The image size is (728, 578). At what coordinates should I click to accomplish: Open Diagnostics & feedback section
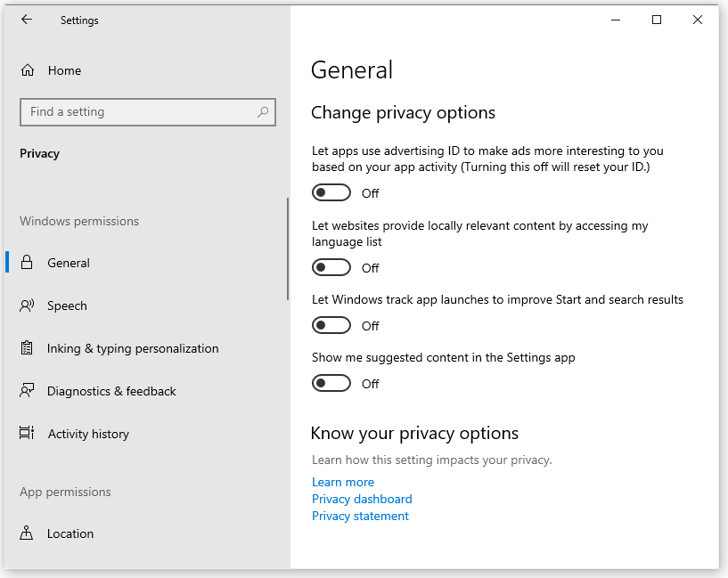[x=111, y=391]
